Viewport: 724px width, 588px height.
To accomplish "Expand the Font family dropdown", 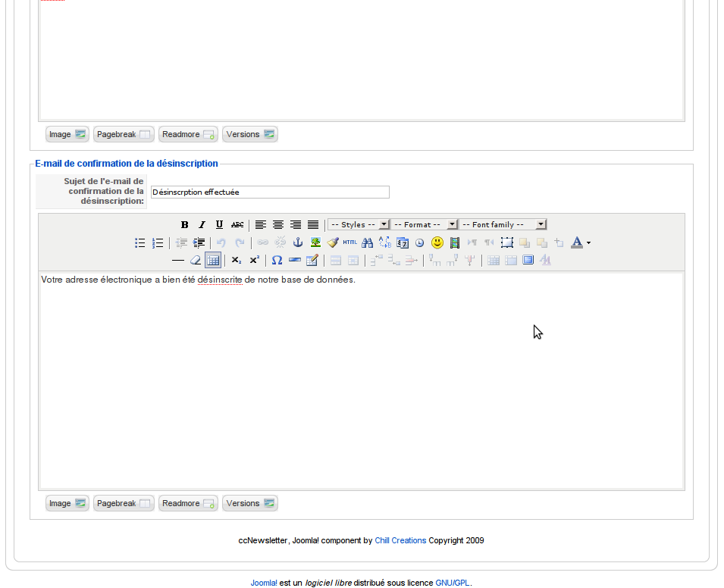I will (503, 225).
